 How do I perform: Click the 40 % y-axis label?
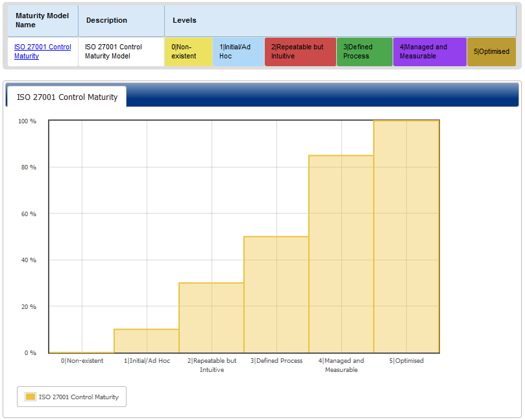29,260
